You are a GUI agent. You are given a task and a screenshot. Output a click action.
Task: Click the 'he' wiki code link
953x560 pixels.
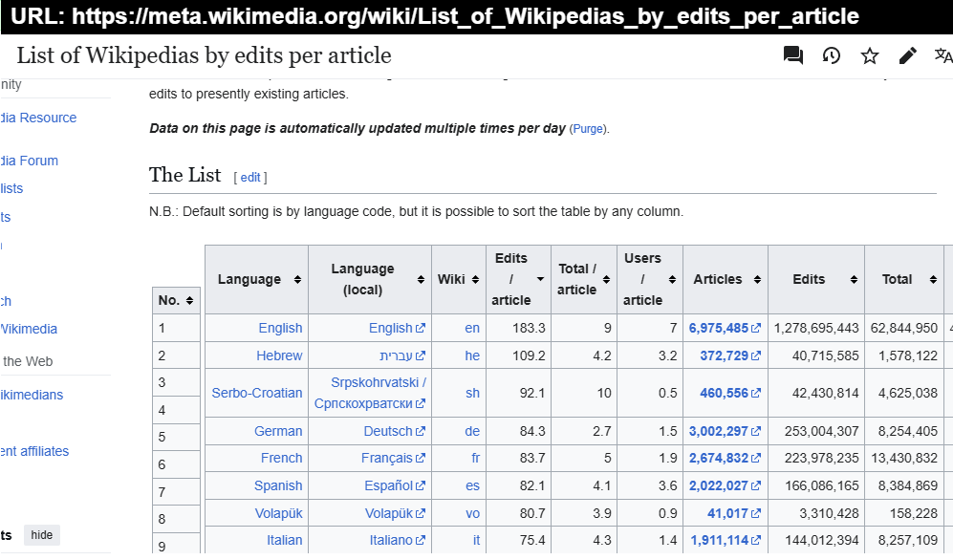point(472,355)
